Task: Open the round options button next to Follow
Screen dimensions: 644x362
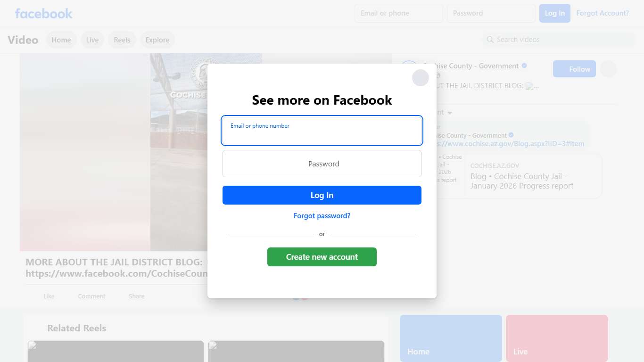Action: tap(608, 69)
